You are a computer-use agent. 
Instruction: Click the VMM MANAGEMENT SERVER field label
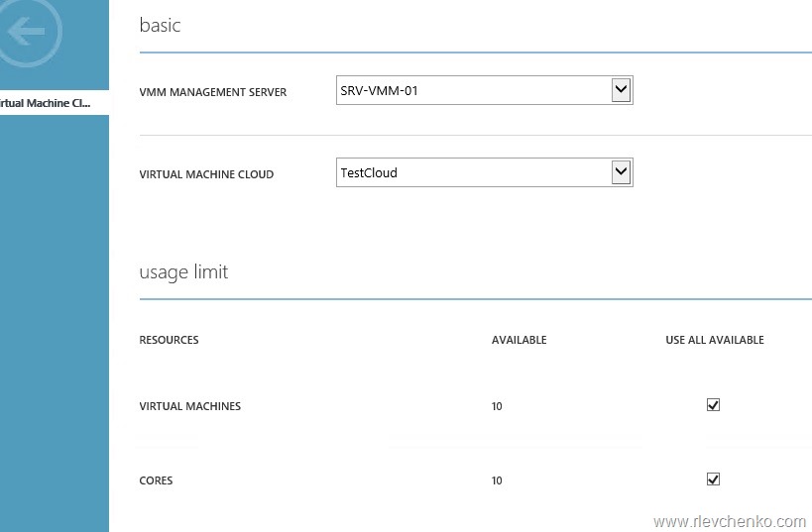click(x=213, y=92)
